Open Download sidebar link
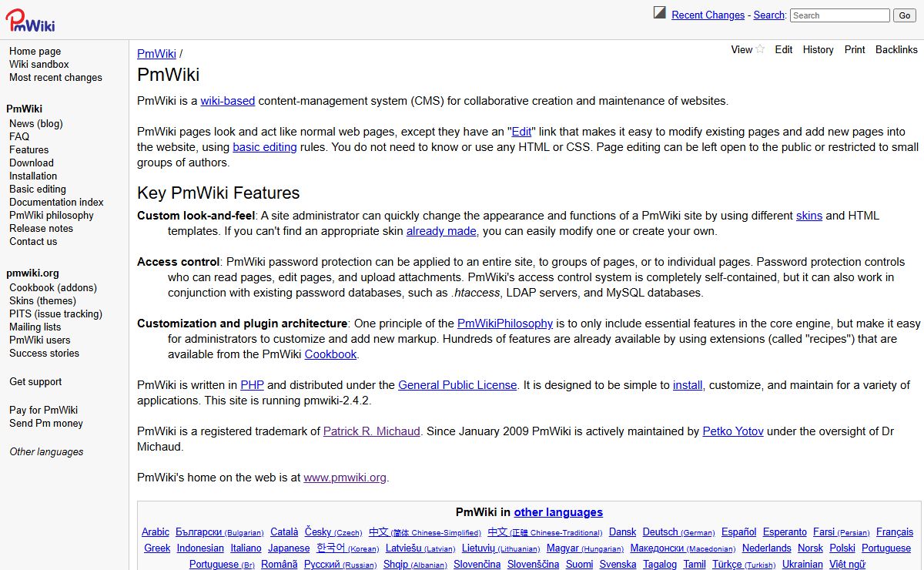Image resolution: width=924 pixels, height=570 pixels. coord(32,163)
